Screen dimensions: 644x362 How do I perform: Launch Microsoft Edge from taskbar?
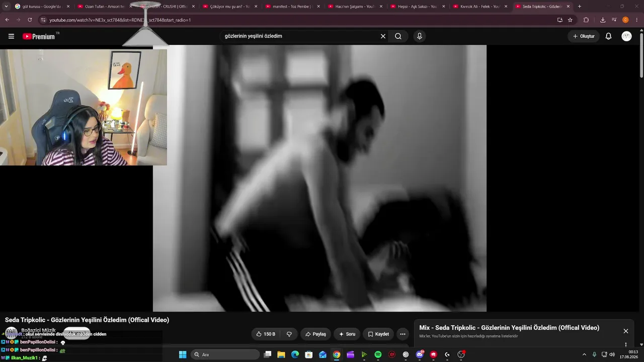point(295,354)
